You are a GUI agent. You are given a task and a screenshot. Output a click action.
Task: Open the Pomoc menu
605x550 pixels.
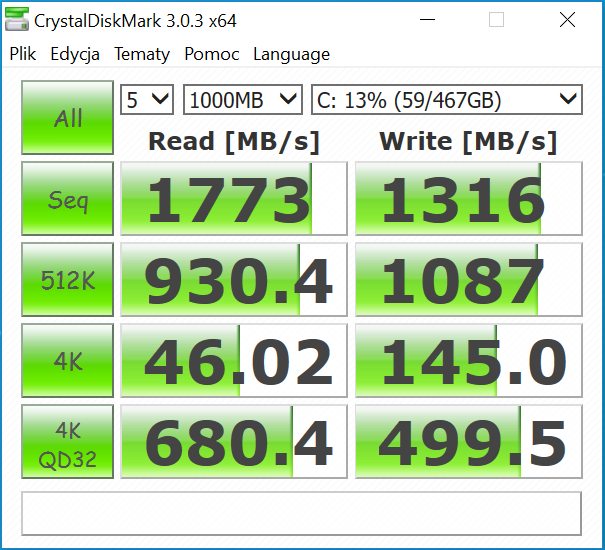click(211, 54)
